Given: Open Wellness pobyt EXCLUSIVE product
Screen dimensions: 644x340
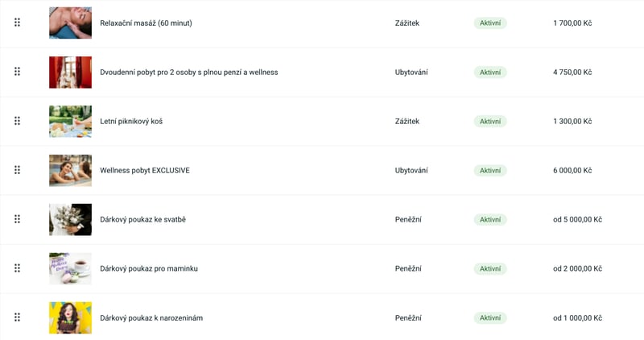Looking at the screenshot, I should [x=145, y=171].
